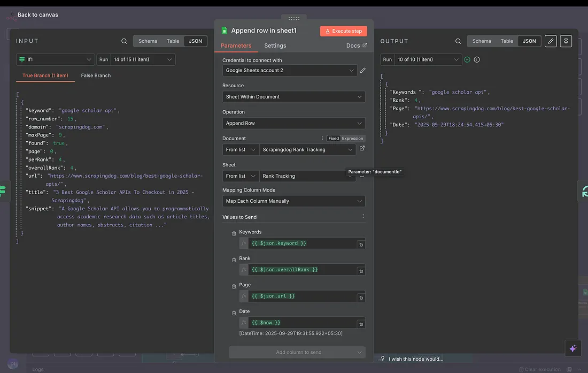Open the document external link icon
Image resolution: width=588 pixels, height=373 pixels.
pos(362,148)
